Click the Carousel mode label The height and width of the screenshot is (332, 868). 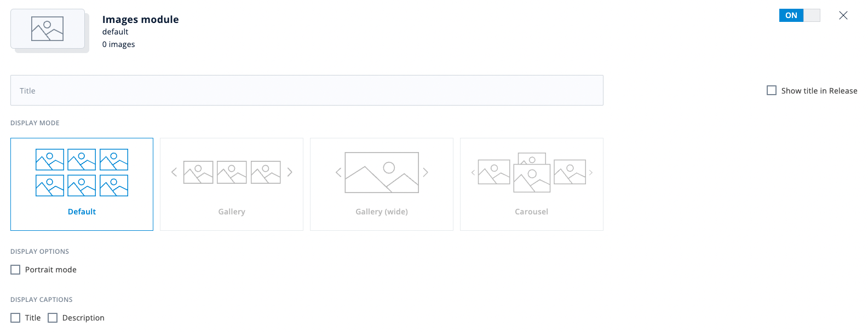[x=531, y=212]
